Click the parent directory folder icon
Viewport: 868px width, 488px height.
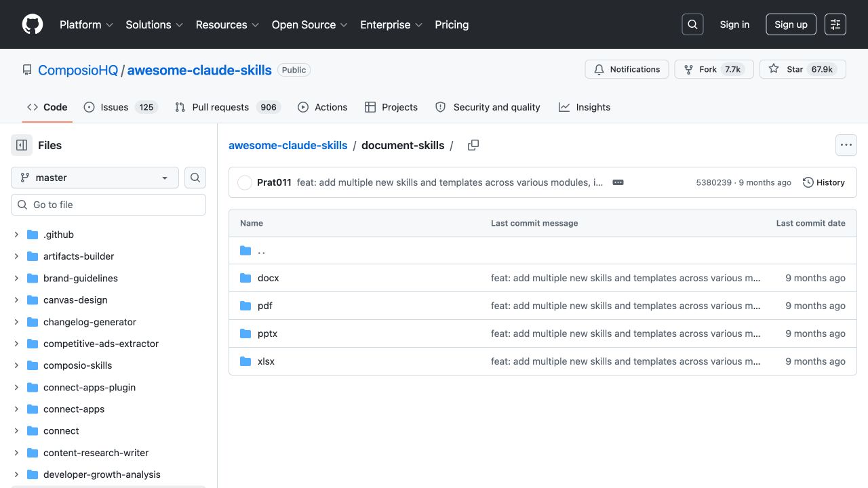coord(245,251)
